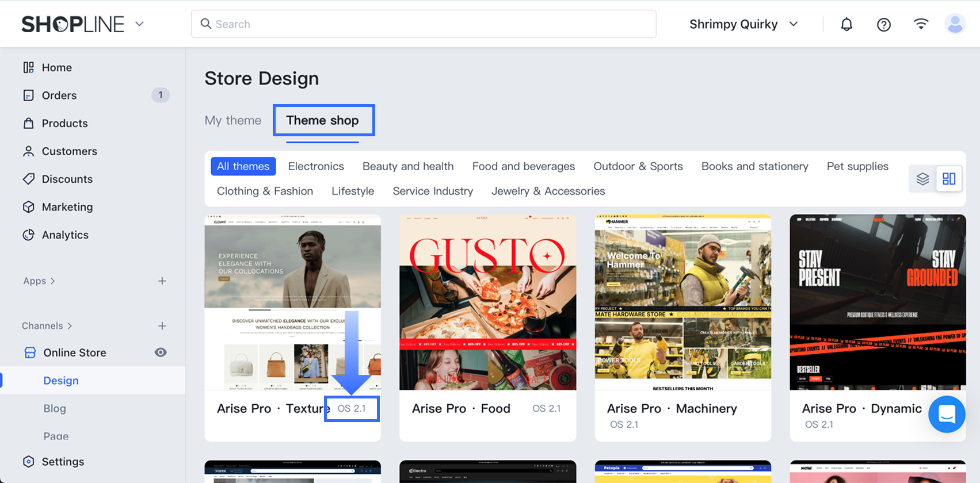Expand the Channels section

[47, 326]
